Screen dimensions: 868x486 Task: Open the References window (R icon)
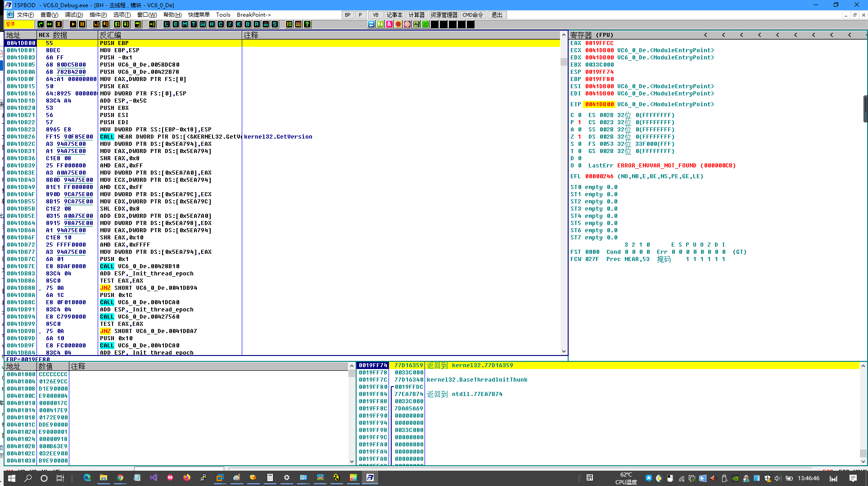tap(257, 24)
